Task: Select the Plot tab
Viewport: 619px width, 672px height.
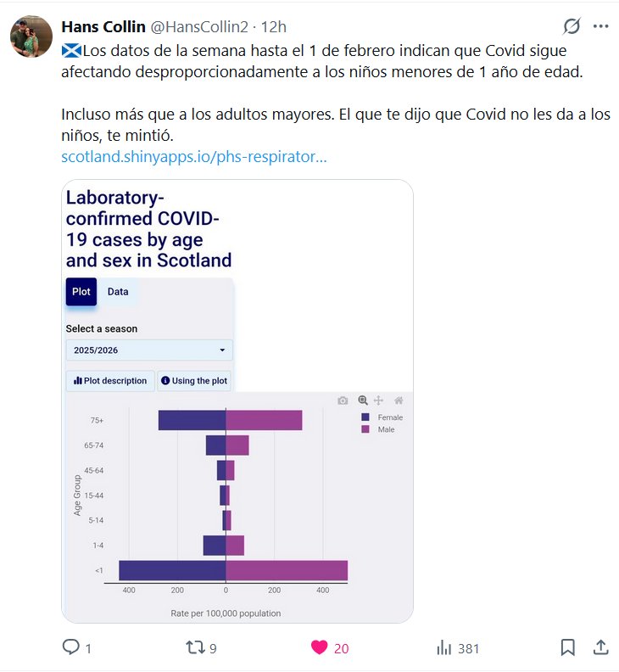Action: pyautogui.click(x=81, y=292)
